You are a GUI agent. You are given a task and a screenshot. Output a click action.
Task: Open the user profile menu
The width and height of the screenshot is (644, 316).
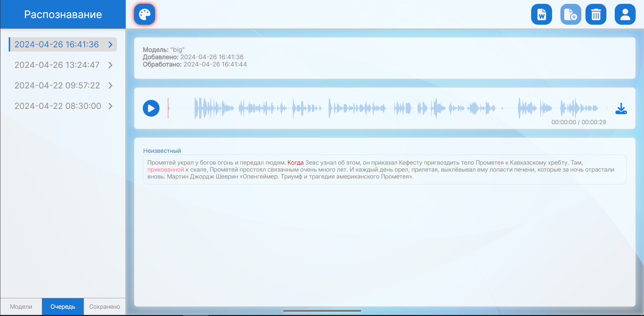click(625, 15)
